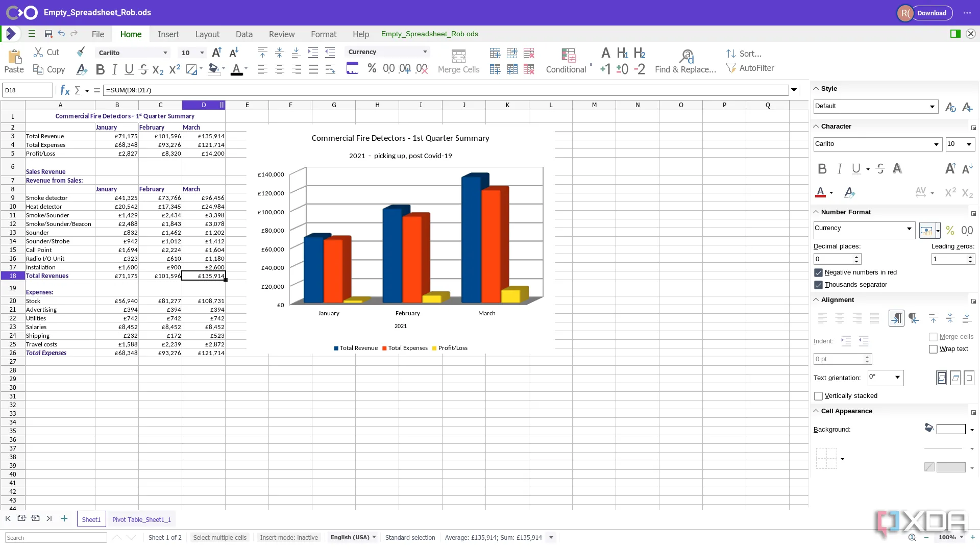This screenshot has height=551, width=980.
Task: Click the Download button
Action: [932, 13]
